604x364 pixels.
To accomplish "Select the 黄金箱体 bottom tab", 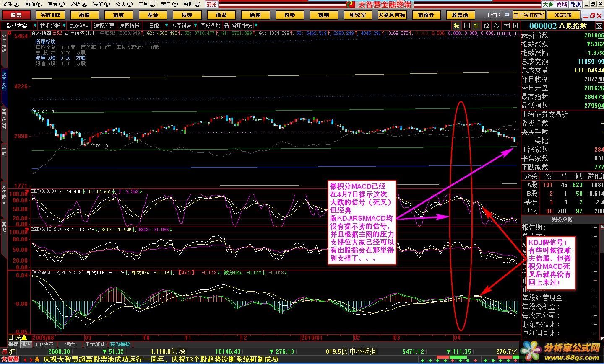I will pos(95,344).
